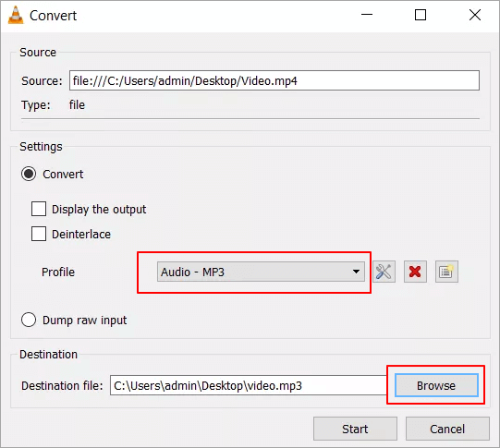Open the Audio - MP3 profile dropdown

(x=261, y=272)
